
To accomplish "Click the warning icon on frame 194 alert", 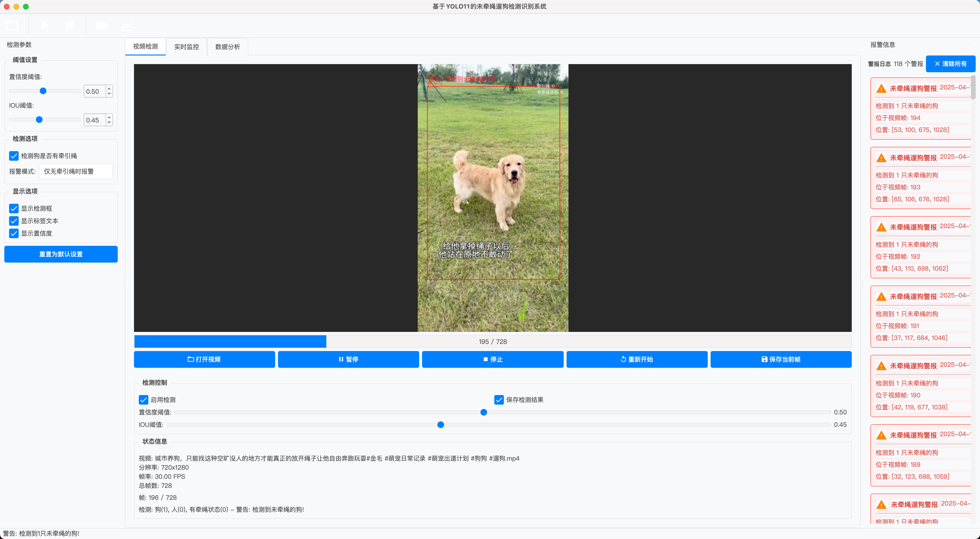I will pos(881,88).
